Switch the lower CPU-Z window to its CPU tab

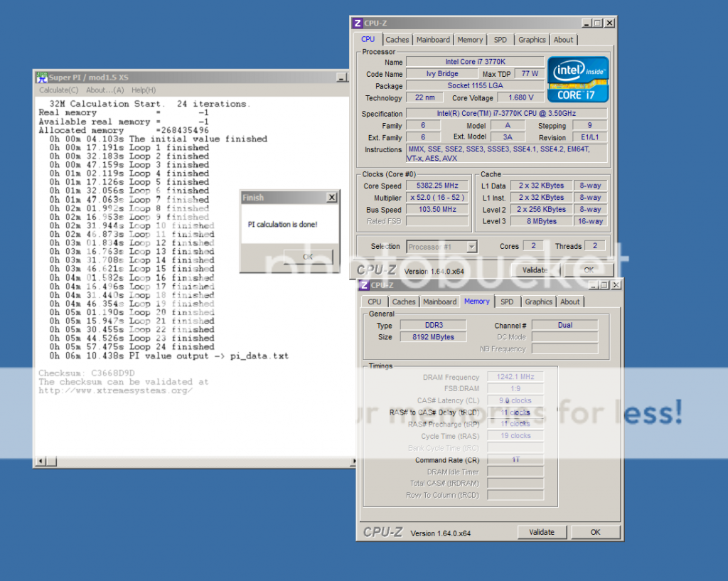(375, 302)
